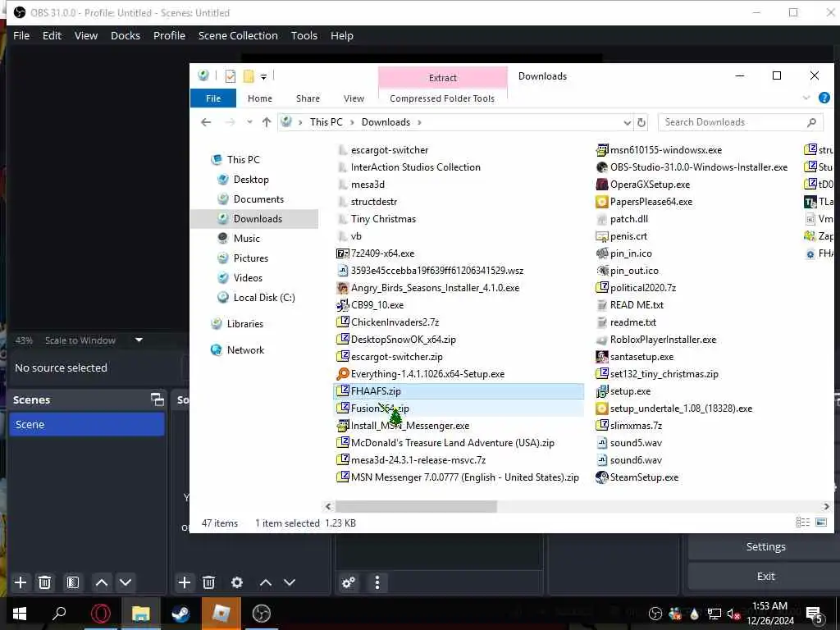Navigate back in Explorer

click(206, 122)
